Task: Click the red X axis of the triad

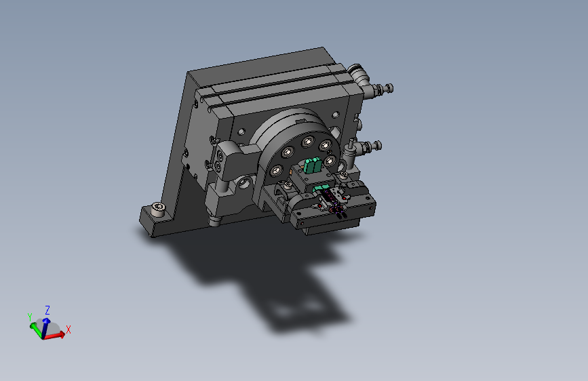Action: (55, 335)
